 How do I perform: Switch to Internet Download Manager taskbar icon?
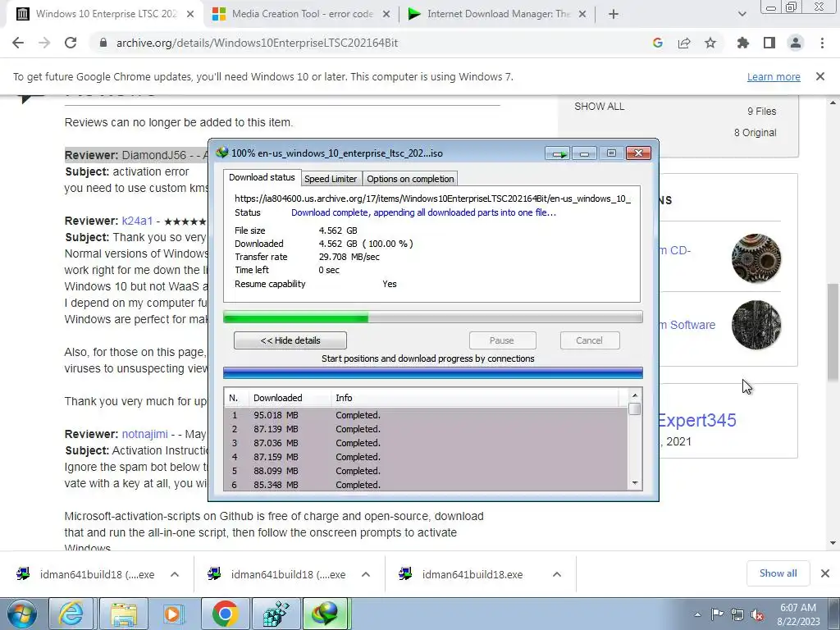tap(326, 614)
